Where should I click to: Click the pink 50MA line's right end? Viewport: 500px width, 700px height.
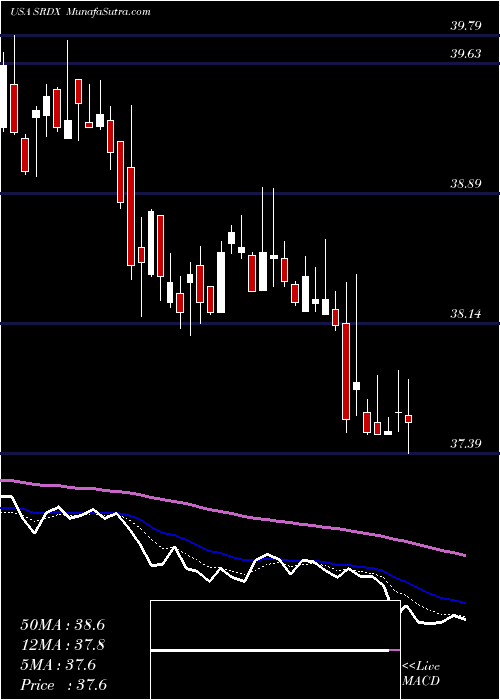coord(464,555)
